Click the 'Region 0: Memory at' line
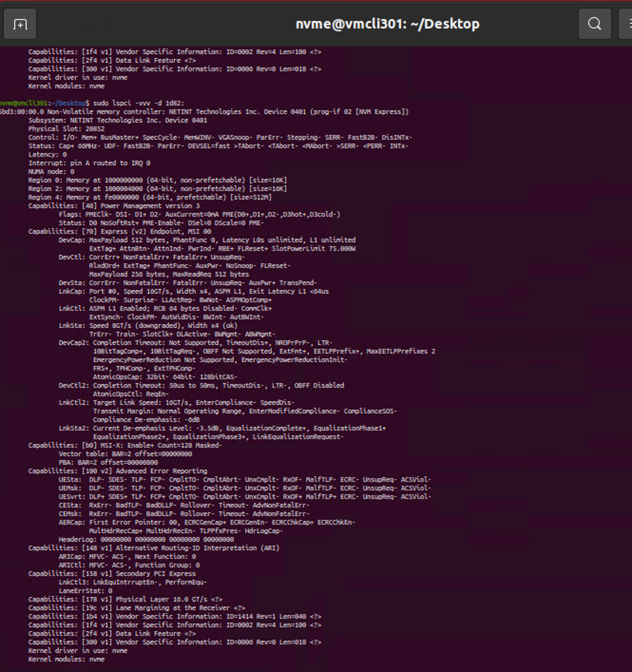 158,180
